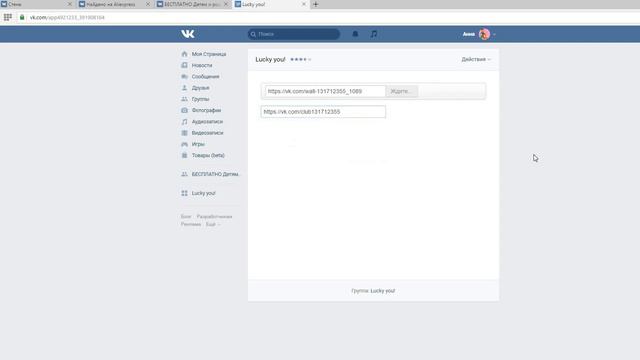Click the user name in header

click(x=469, y=34)
